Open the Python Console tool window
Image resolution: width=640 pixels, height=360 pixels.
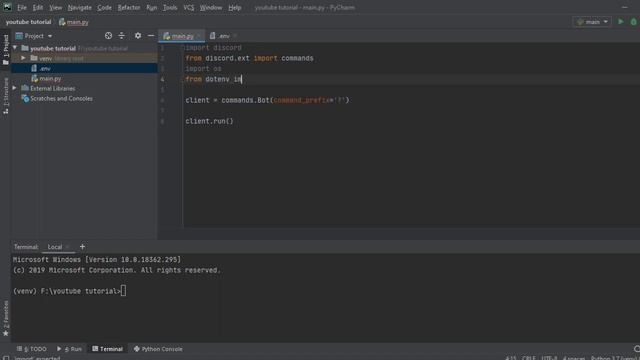point(158,349)
